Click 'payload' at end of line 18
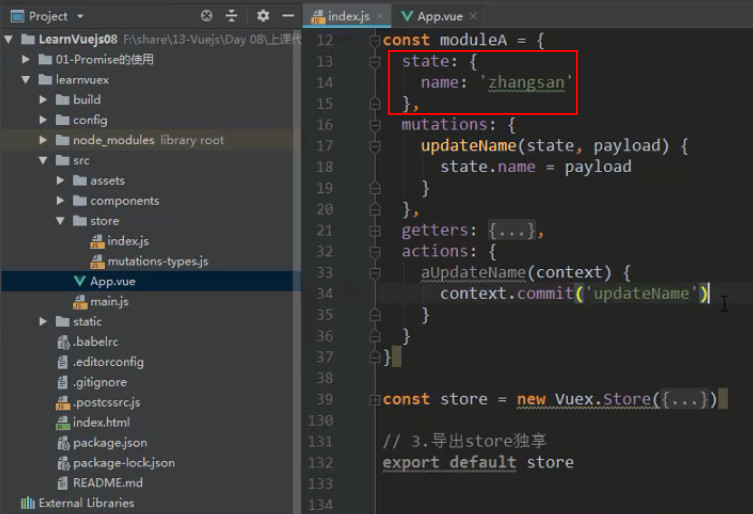Screen dimensions: 753x514 (x=598, y=167)
